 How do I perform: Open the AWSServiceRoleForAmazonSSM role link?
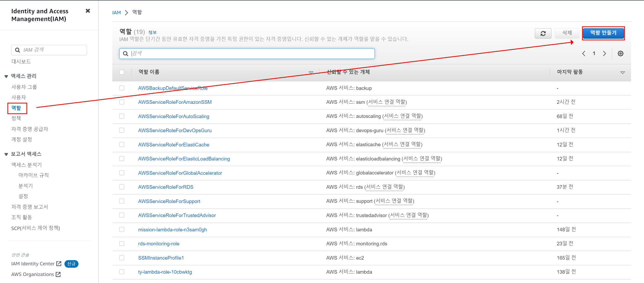(x=175, y=102)
